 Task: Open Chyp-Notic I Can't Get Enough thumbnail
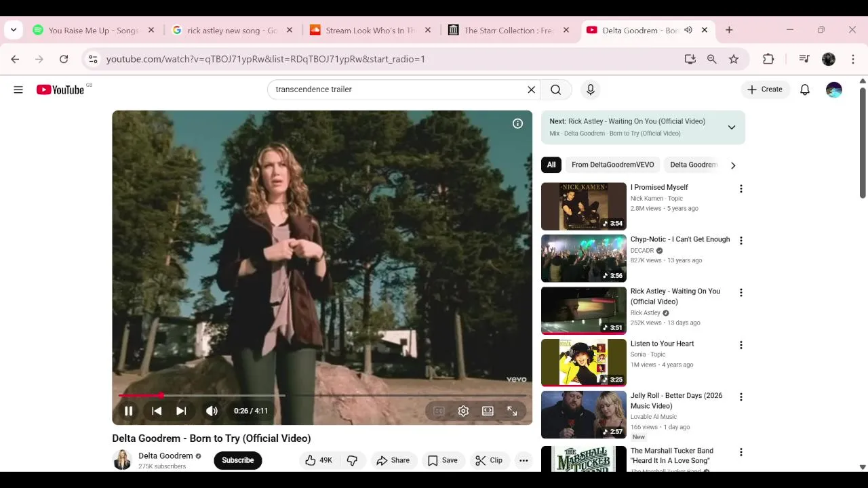click(x=584, y=258)
